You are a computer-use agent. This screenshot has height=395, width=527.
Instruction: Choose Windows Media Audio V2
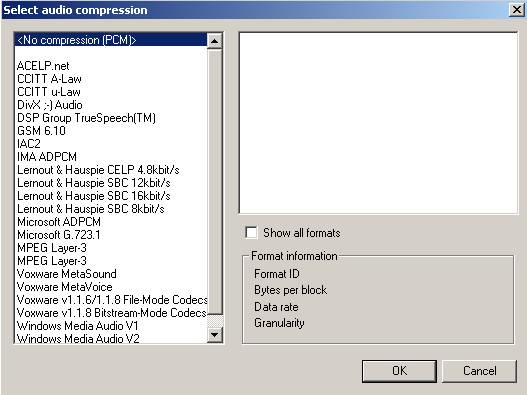pyautogui.click(x=111, y=338)
